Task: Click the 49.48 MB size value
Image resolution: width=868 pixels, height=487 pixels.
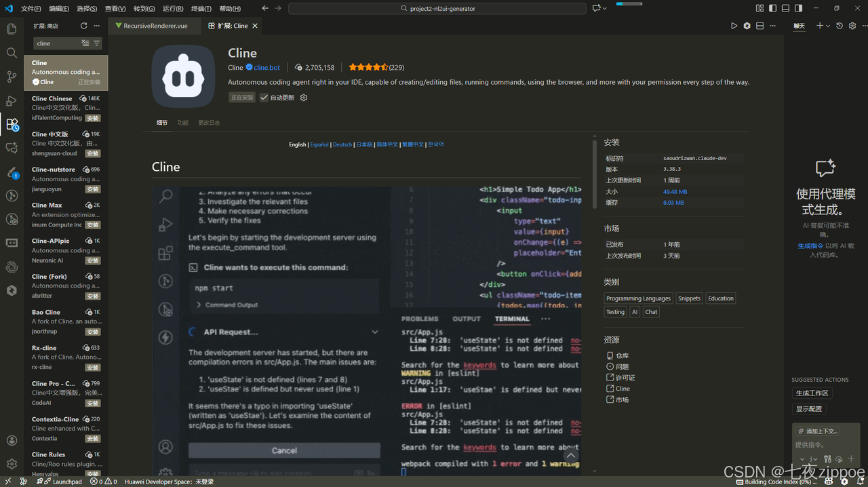Action: pos(675,192)
